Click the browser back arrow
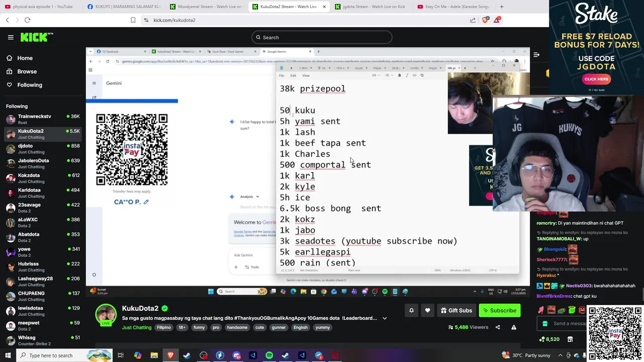644x362 pixels. coord(8,20)
